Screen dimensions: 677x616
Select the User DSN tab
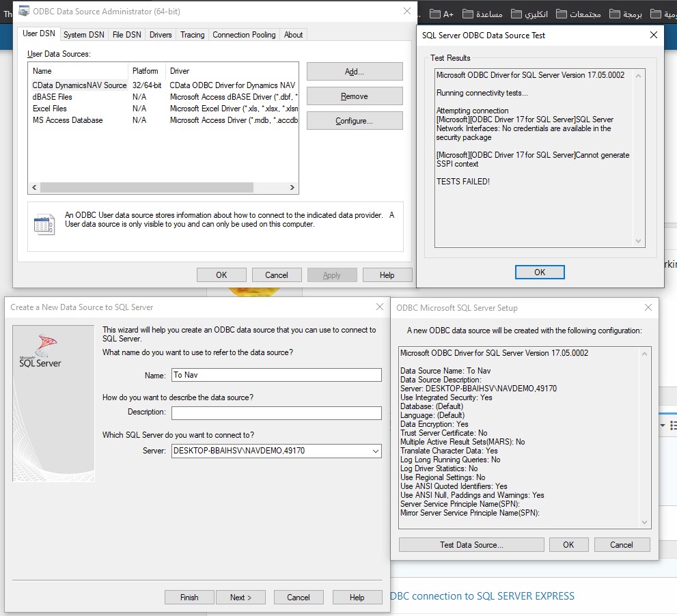(x=39, y=33)
